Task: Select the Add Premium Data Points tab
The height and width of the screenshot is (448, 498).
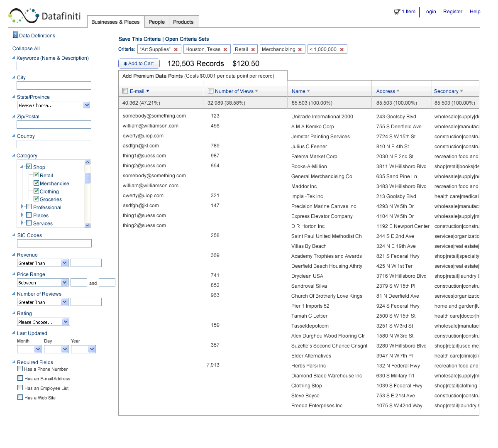Action: tap(203, 76)
